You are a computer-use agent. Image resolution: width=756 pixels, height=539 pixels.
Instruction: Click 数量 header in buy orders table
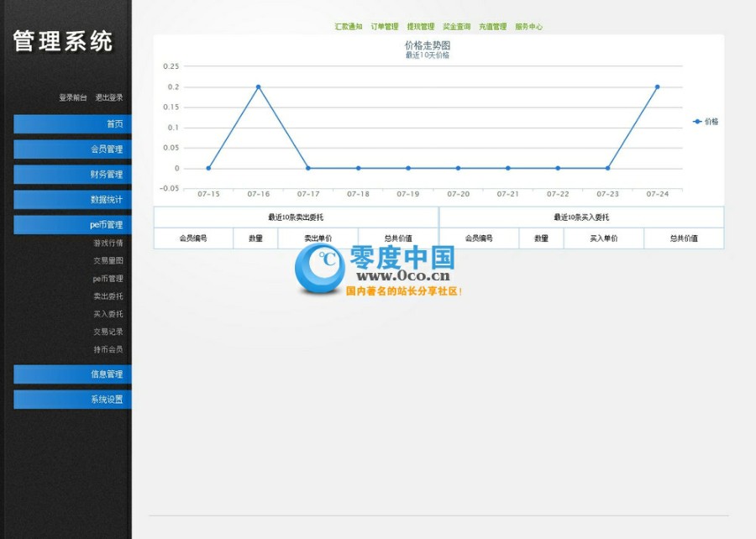541,238
